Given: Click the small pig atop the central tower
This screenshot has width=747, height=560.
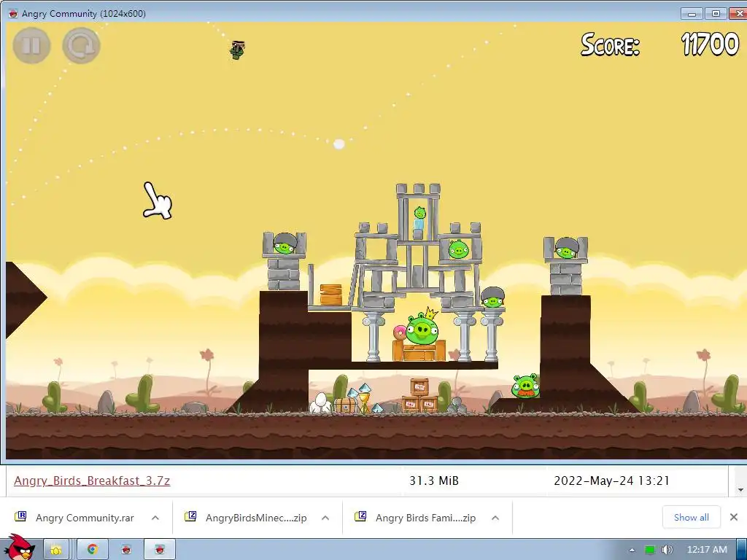Looking at the screenshot, I should pos(419,214).
